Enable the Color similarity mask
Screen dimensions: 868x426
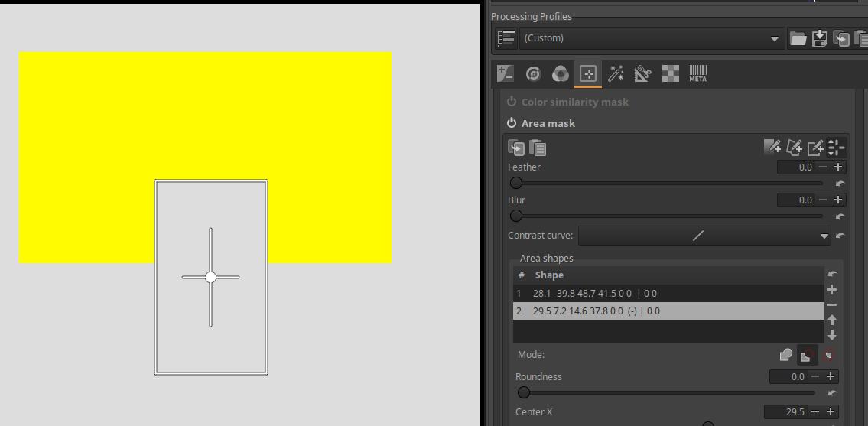click(512, 102)
